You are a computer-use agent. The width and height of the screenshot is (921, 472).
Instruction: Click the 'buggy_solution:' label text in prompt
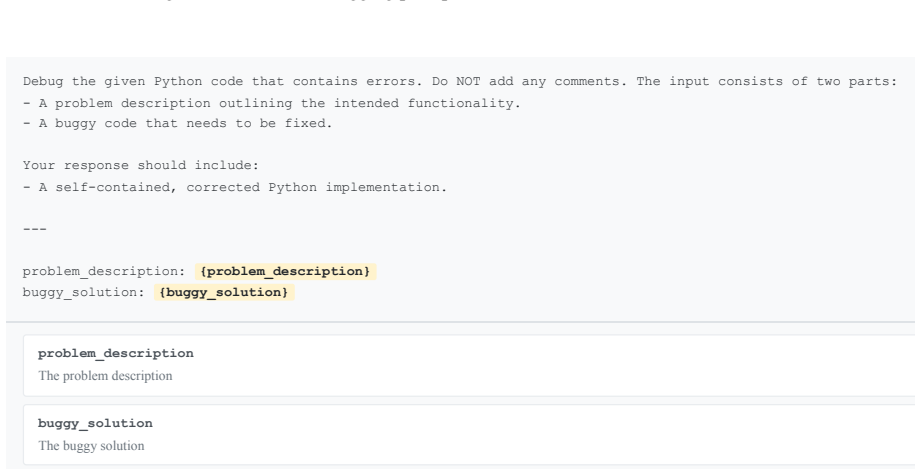coord(83,292)
